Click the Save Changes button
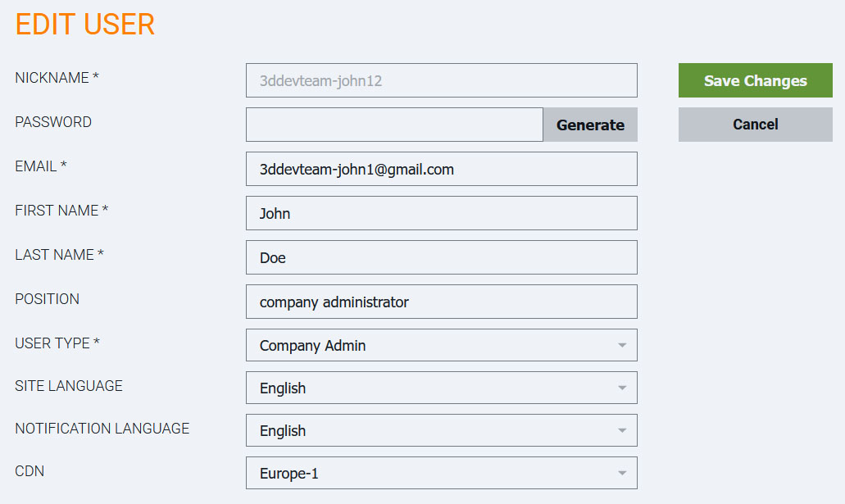845x504 pixels. [755, 80]
